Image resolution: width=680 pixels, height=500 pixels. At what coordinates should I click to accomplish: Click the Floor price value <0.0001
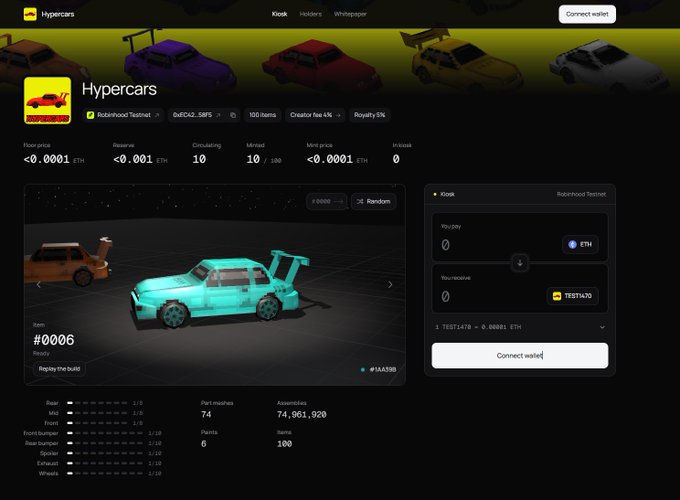pyautogui.click(x=46, y=159)
